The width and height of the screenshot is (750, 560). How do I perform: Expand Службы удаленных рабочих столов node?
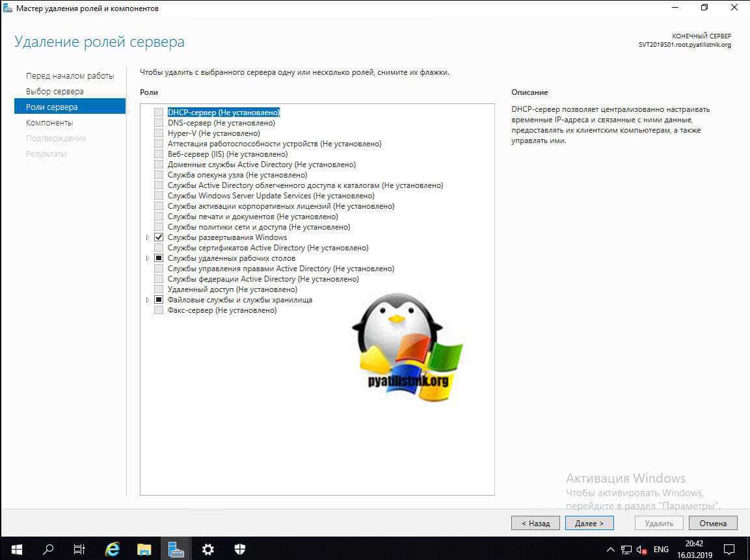pyautogui.click(x=148, y=258)
